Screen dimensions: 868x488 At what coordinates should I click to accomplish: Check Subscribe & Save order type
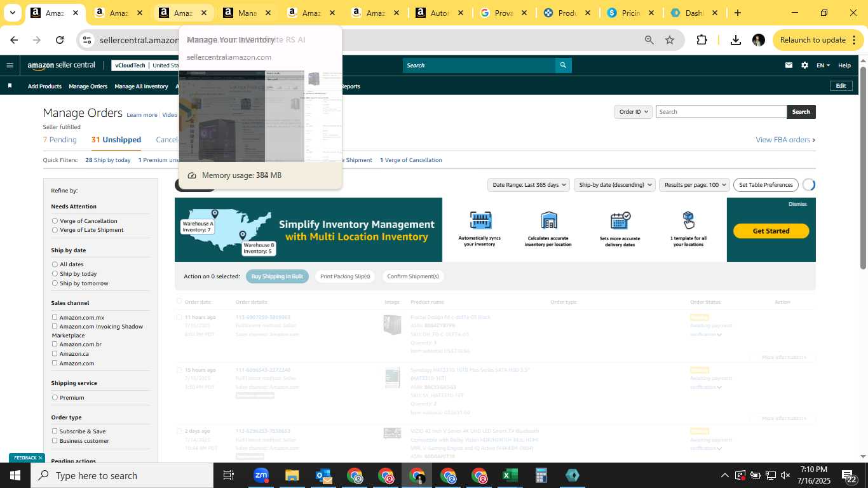[55, 431]
